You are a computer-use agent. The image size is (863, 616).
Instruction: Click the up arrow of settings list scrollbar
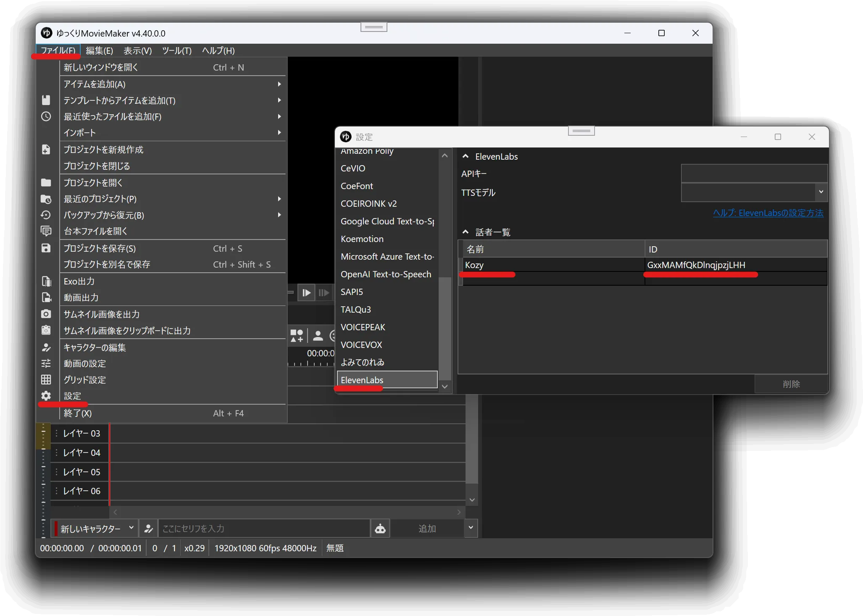(445, 155)
